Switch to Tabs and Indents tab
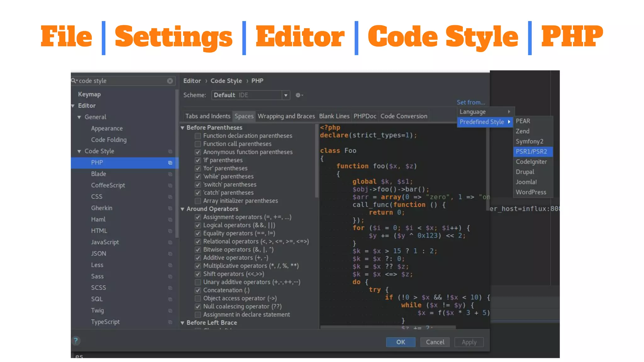This screenshot has height=362, width=644. (208, 116)
